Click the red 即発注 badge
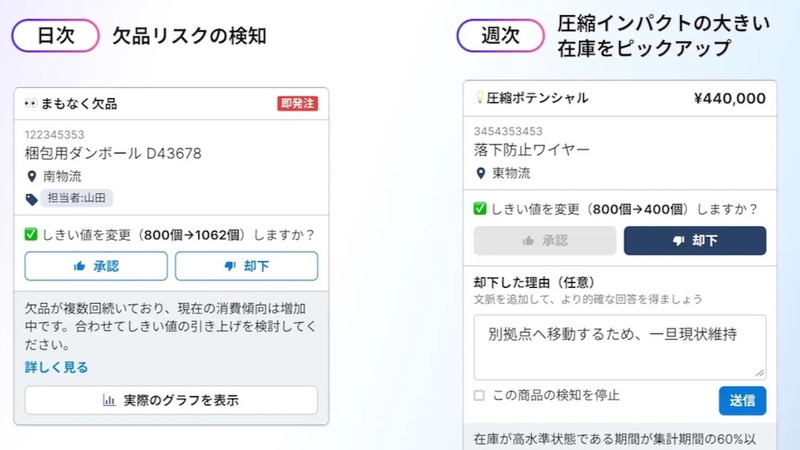 (x=297, y=104)
